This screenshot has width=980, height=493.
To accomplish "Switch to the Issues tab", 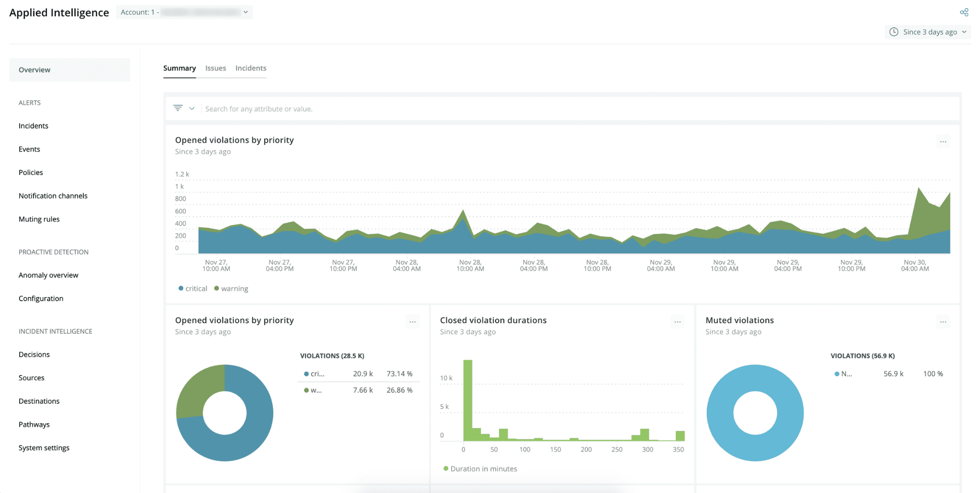I will tap(215, 68).
